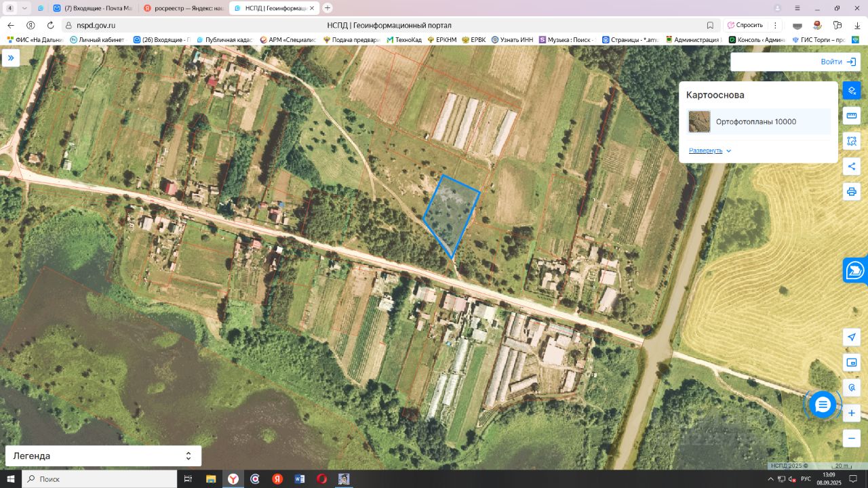Open the ТехноКад bookmark
This screenshot has height=488, width=868.
[x=404, y=40]
